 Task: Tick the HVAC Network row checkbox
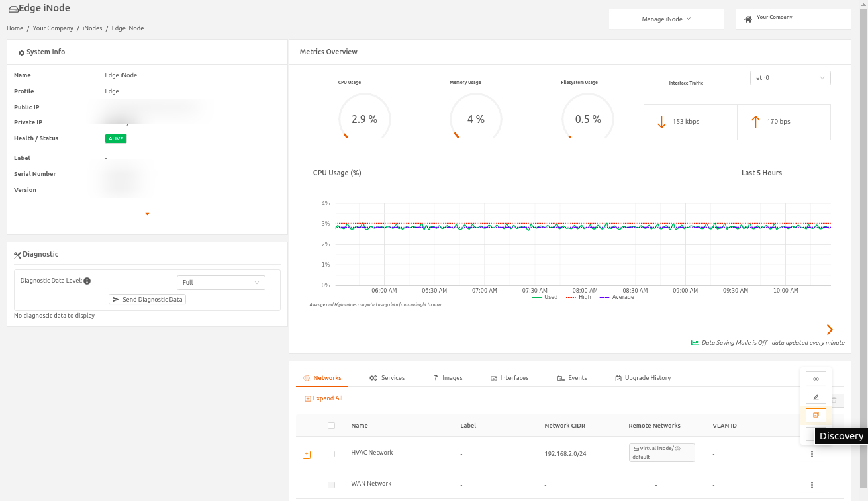pos(331,454)
